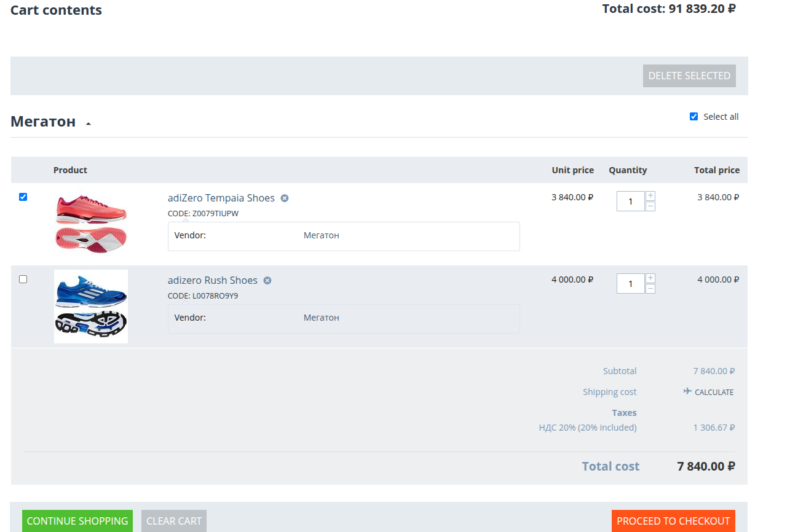Click the Delete Selected button
Viewport: 806px width, 532px height.
tap(689, 76)
